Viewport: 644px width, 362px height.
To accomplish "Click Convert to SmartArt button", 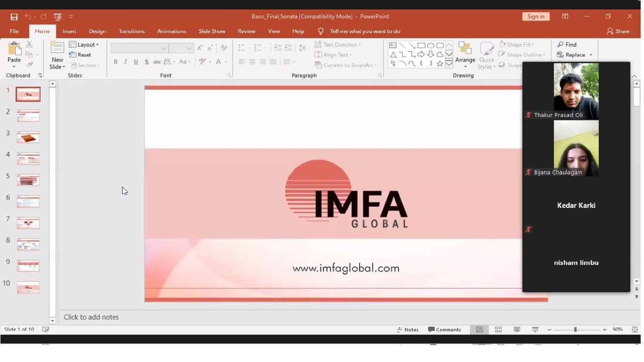I will (x=346, y=65).
